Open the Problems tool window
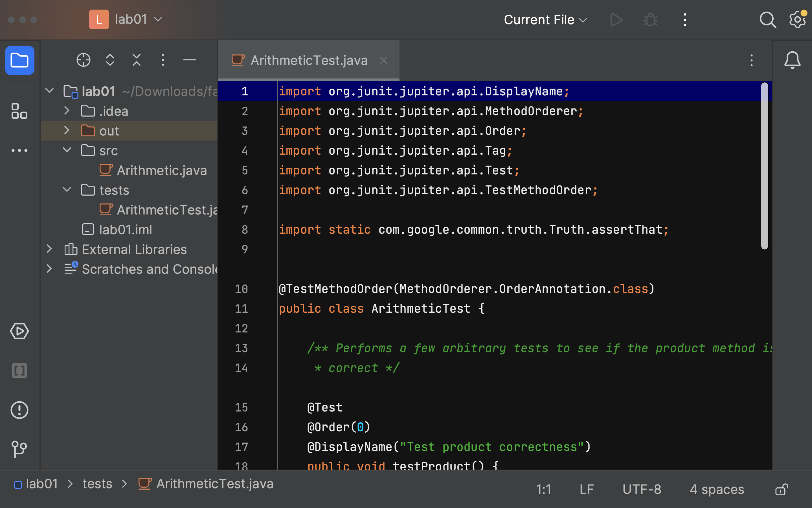812x508 pixels. pos(19,410)
